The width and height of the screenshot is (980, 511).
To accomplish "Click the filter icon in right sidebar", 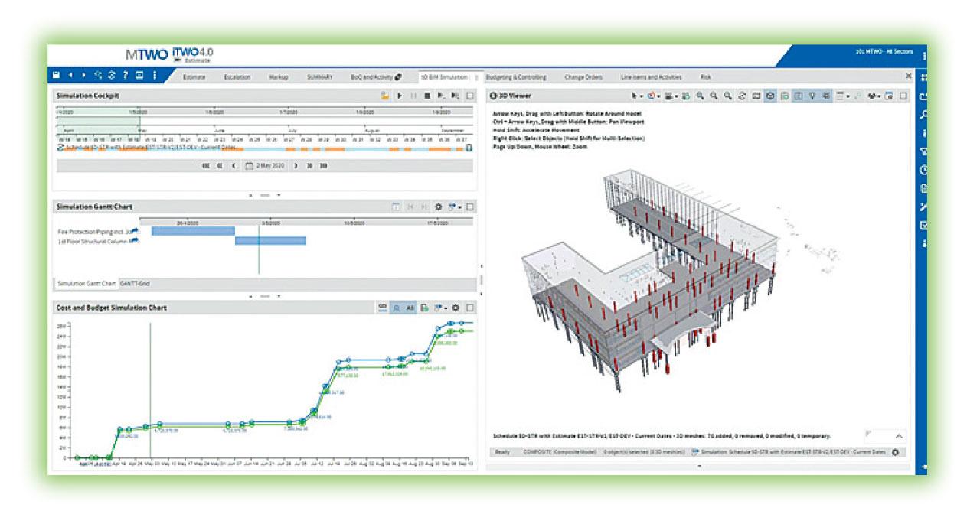I will pyautogui.click(x=924, y=152).
